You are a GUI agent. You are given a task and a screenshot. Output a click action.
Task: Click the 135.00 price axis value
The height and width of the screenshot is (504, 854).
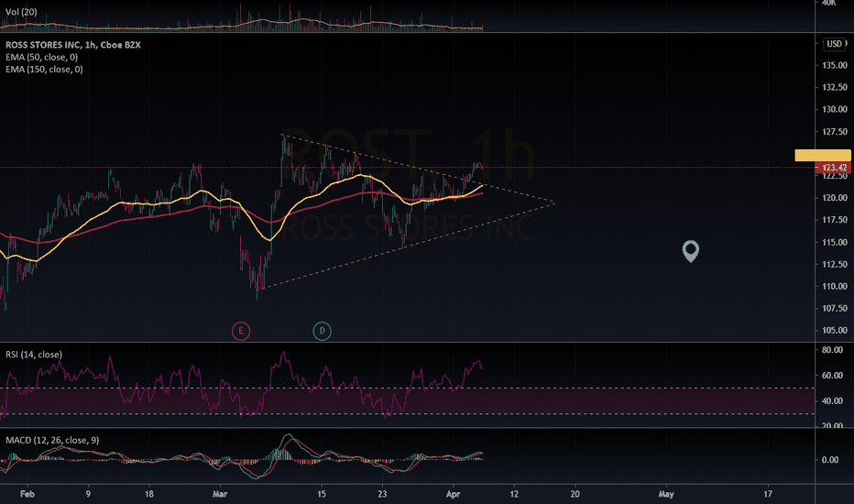(835, 65)
